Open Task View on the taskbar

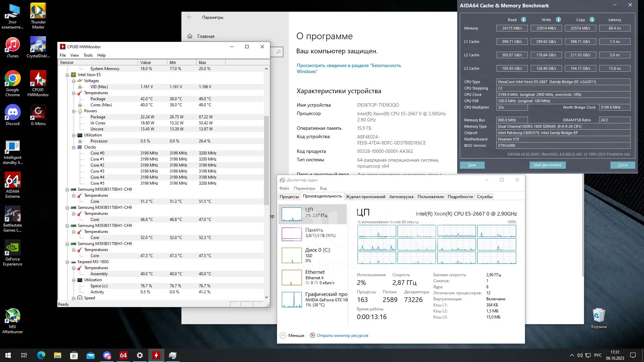(24, 355)
